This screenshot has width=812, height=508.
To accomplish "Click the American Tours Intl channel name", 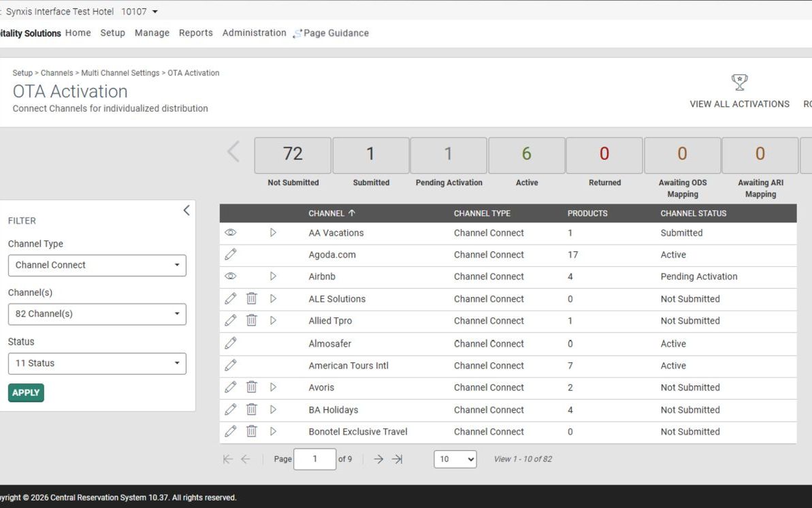I will point(348,366).
